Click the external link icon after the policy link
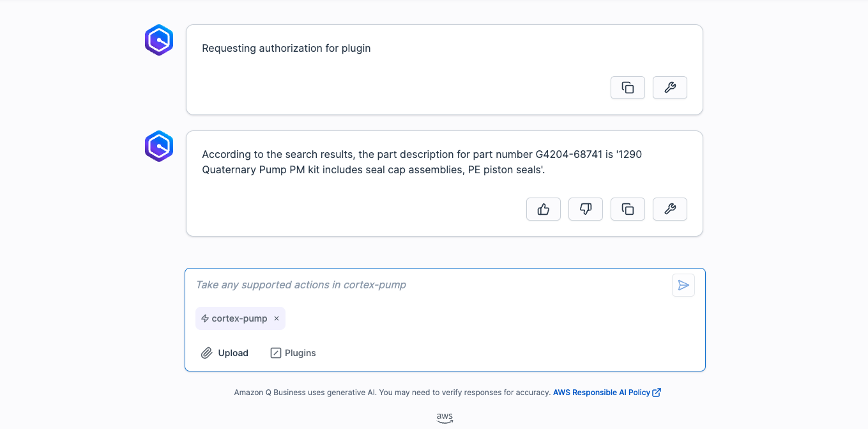The width and height of the screenshot is (868, 429). [x=657, y=393]
